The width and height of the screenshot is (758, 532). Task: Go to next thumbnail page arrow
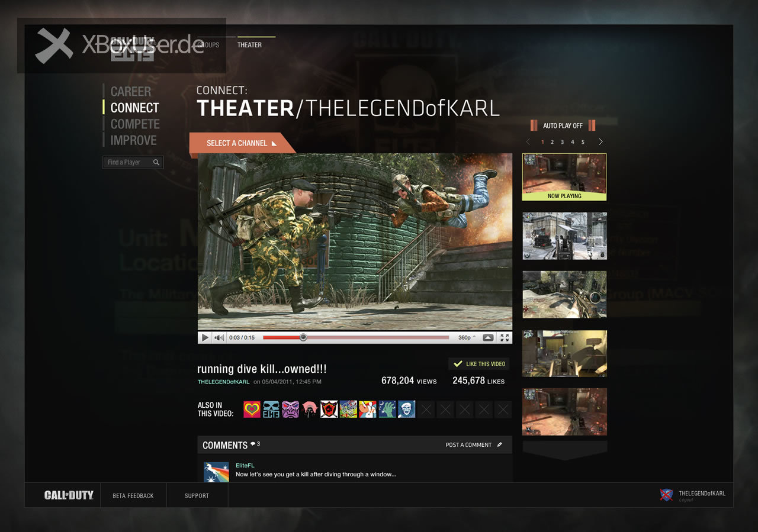click(600, 142)
